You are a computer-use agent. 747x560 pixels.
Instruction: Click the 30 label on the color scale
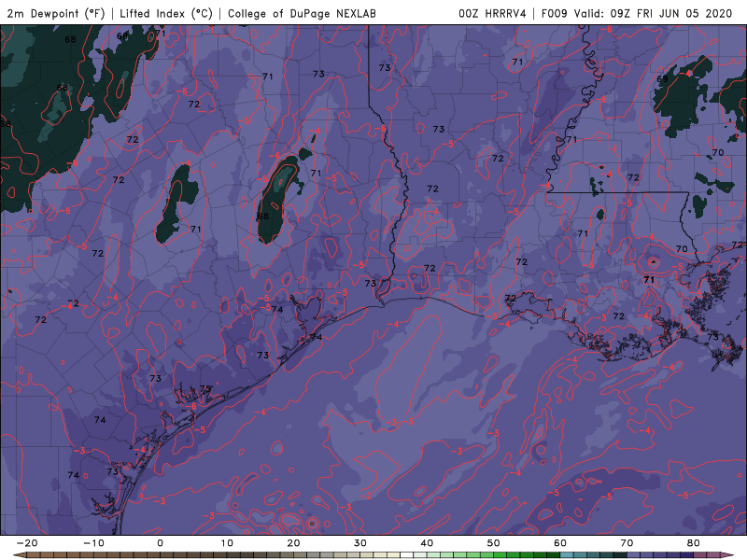click(x=360, y=543)
